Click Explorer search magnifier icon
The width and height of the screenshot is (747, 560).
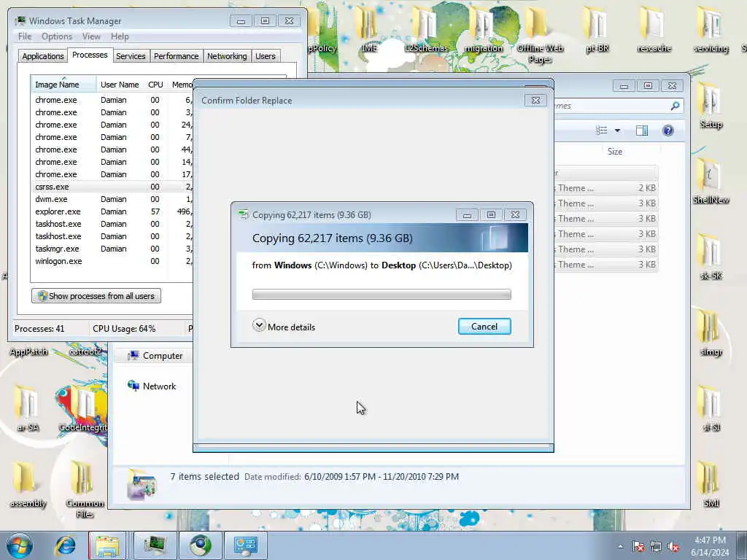pyautogui.click(x=675, y=106)
